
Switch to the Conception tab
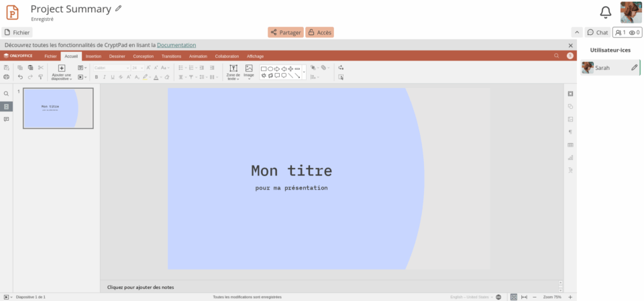[144, 56]
